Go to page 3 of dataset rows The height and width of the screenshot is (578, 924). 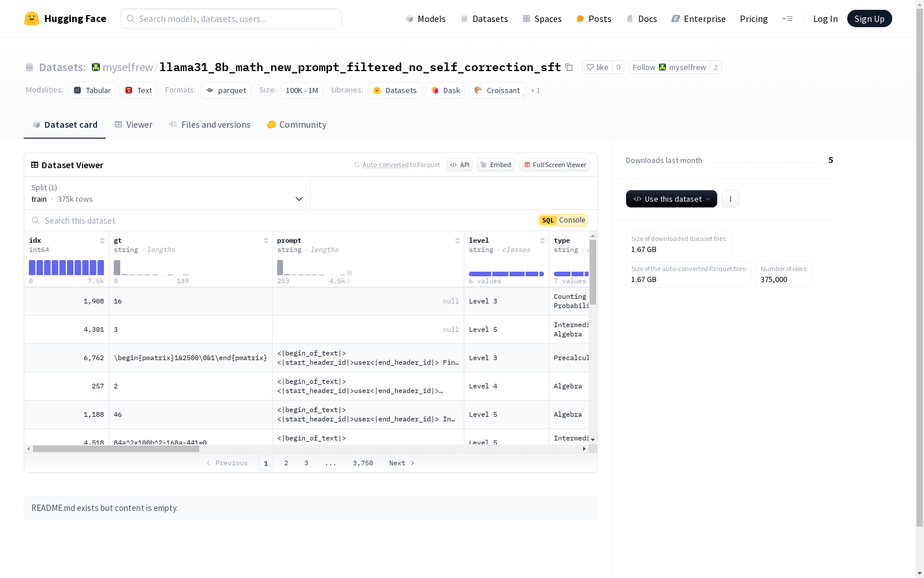[306, 463]
